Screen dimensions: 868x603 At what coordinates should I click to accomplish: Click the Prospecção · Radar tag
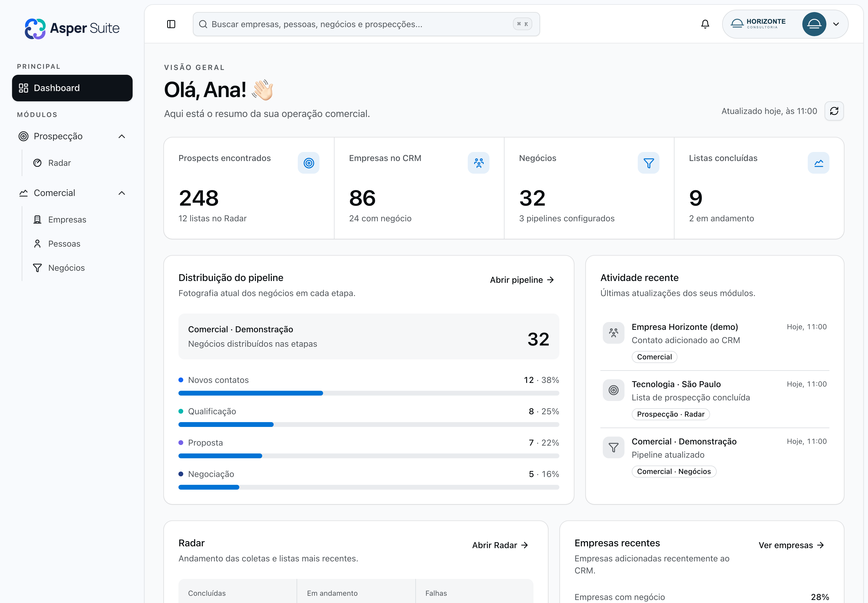click(670, 414)
